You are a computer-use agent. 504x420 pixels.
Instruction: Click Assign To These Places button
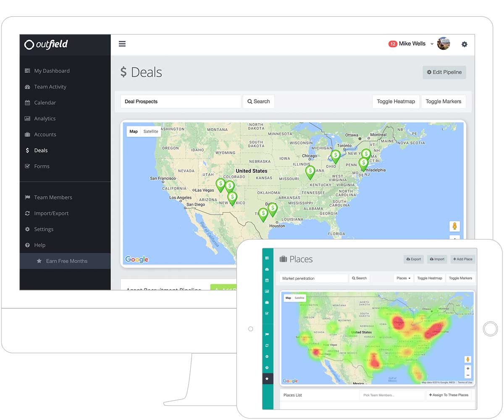click(449, 395)
